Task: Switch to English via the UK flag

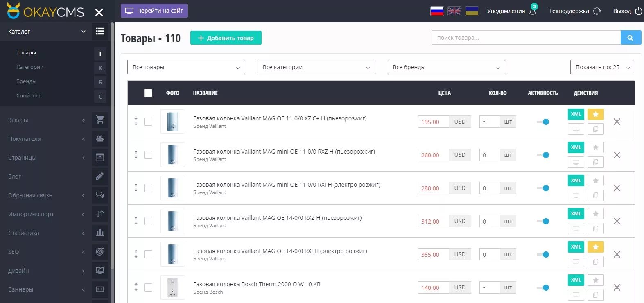Action: [454, 11]
